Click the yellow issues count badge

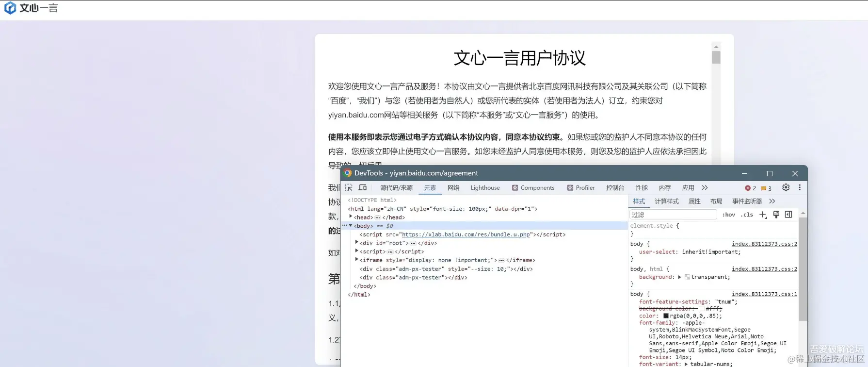coord(766,188)
